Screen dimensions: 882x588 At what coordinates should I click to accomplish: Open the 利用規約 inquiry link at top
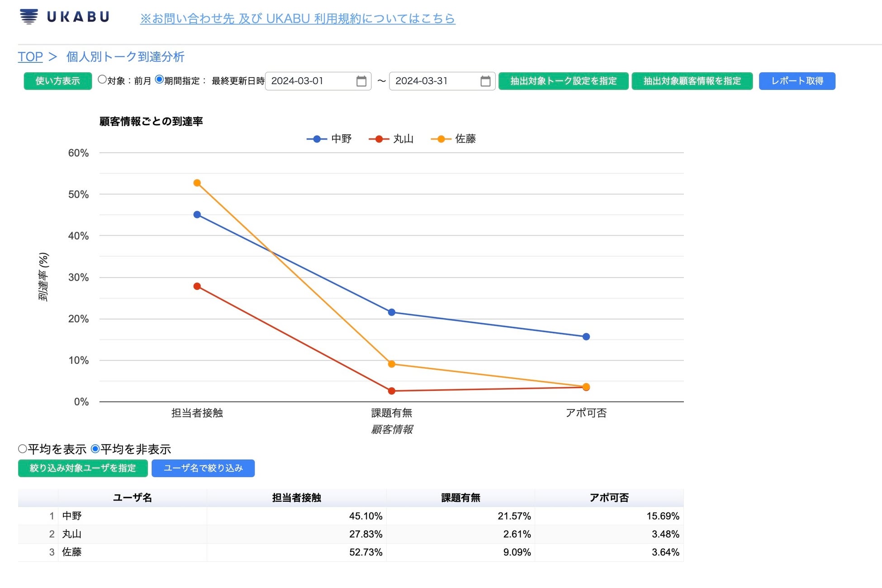[297, 19]
